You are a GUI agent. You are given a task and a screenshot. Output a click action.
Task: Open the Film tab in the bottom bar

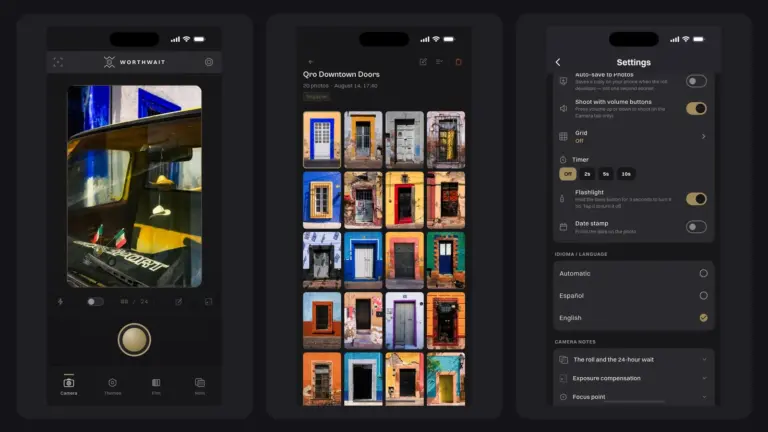pos(156,386)
